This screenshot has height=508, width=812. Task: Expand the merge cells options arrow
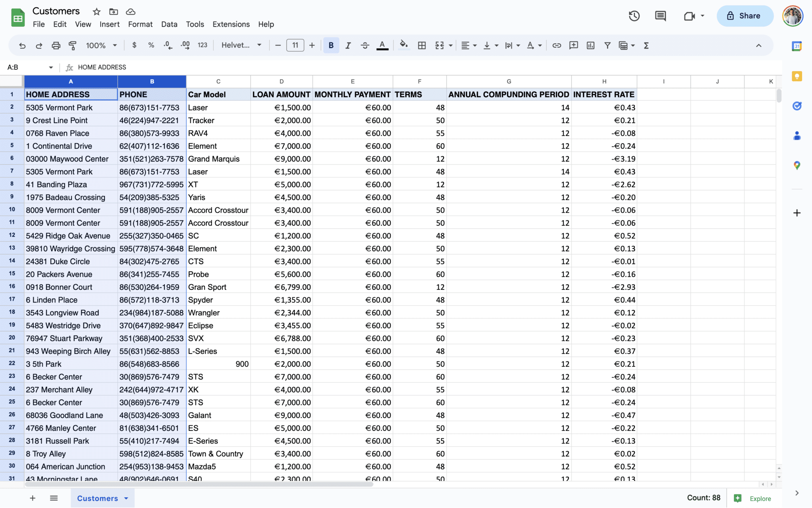450,45
